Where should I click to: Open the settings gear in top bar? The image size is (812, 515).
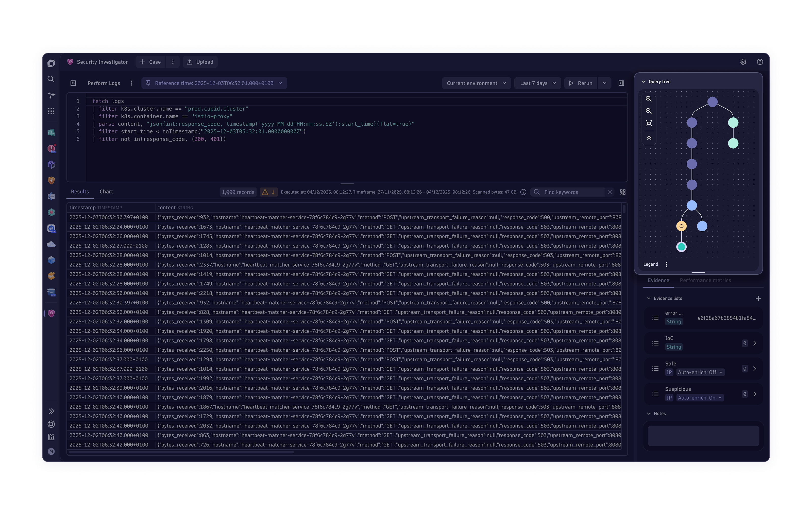[x=743, y=62]
